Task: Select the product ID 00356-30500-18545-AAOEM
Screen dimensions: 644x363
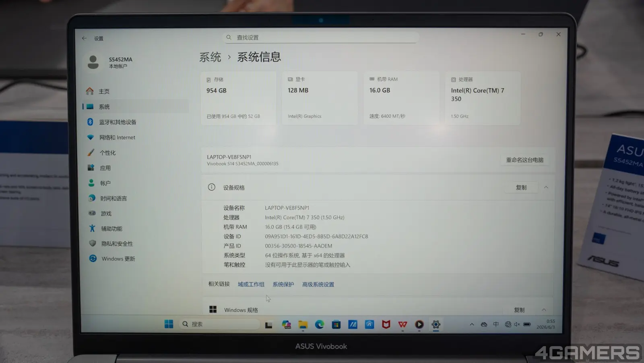Action: (299, 246)
